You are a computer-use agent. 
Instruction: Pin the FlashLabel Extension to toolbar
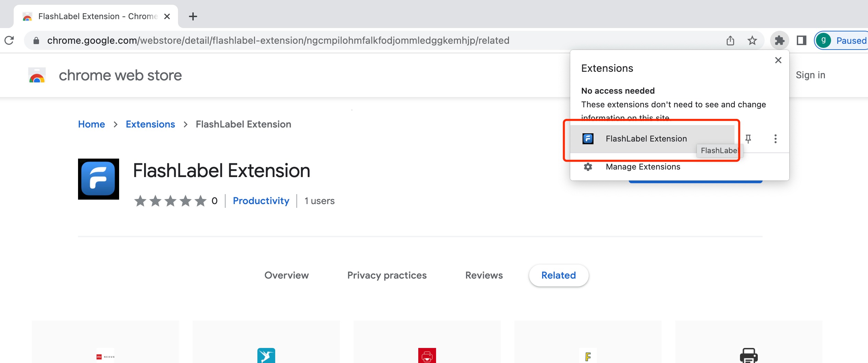(x=748, y=138)
